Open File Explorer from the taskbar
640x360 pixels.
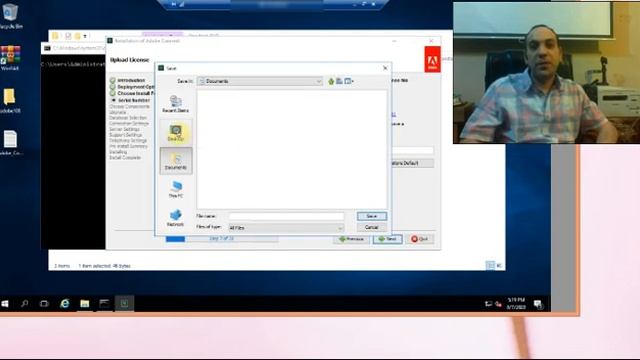point(84,304)
